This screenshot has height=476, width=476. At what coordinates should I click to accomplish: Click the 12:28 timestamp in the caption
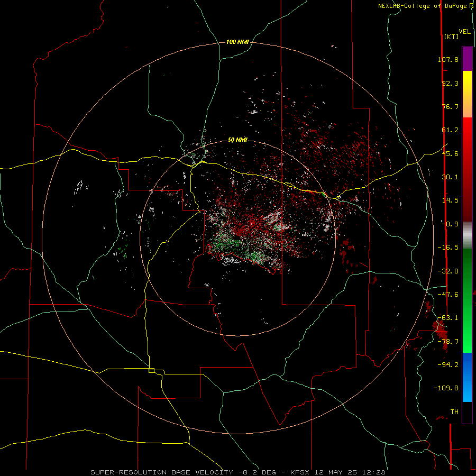coord(374,473)
